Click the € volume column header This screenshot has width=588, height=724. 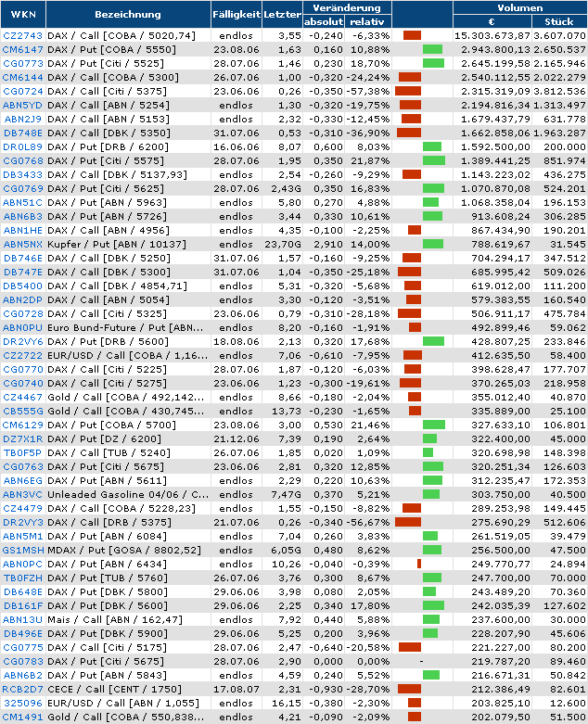pyautogui.click(x=492, y=21)
